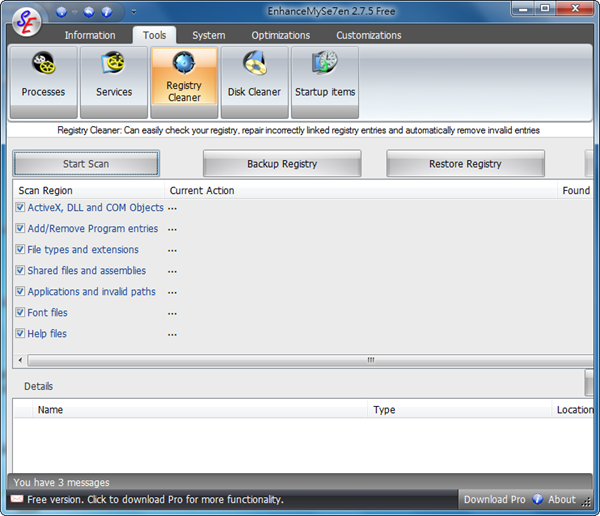Uncheck File types and extensions
This screenshot has width=600, height=516.
click(x=20, y=250)
